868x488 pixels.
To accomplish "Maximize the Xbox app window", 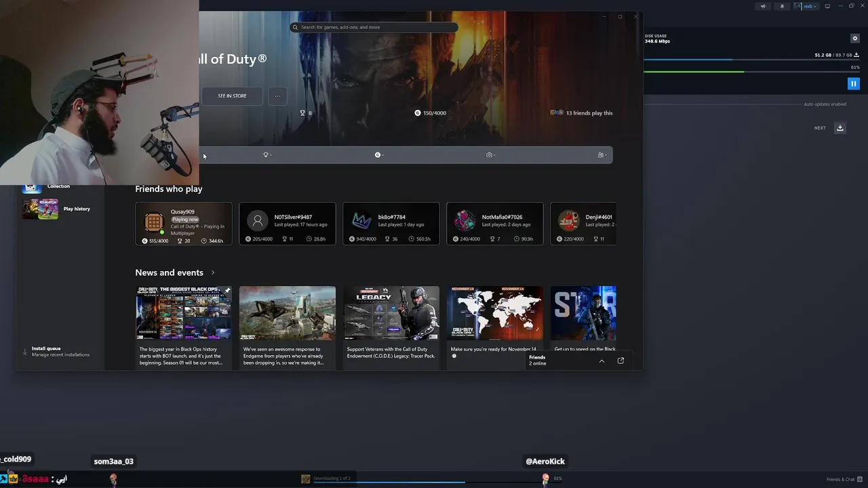I will tap(620, 16).
